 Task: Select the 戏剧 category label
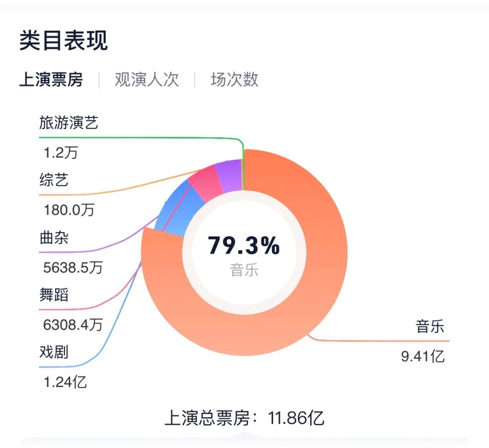tap(54, 352)
